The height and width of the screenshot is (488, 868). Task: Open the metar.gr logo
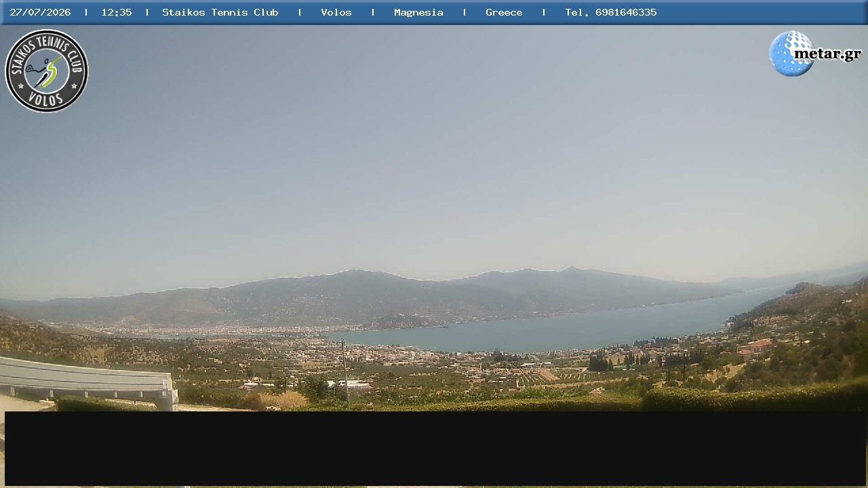[815, 54]
